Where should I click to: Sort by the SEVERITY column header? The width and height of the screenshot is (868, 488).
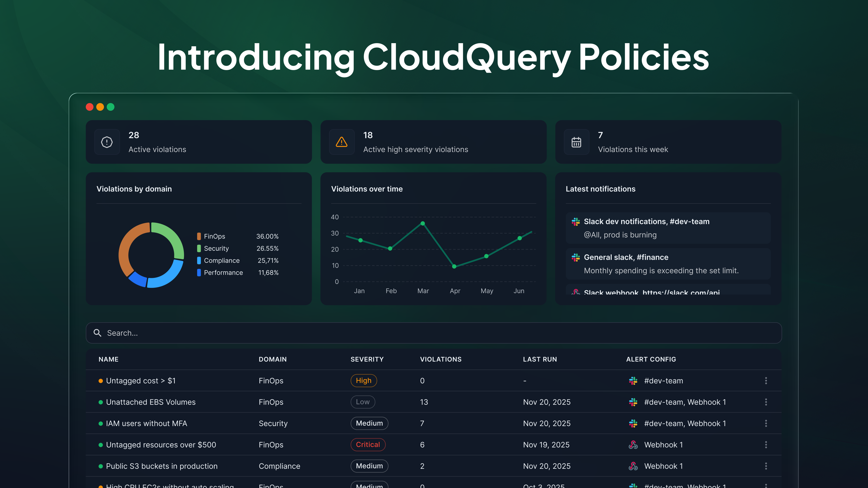click(367, 359)
